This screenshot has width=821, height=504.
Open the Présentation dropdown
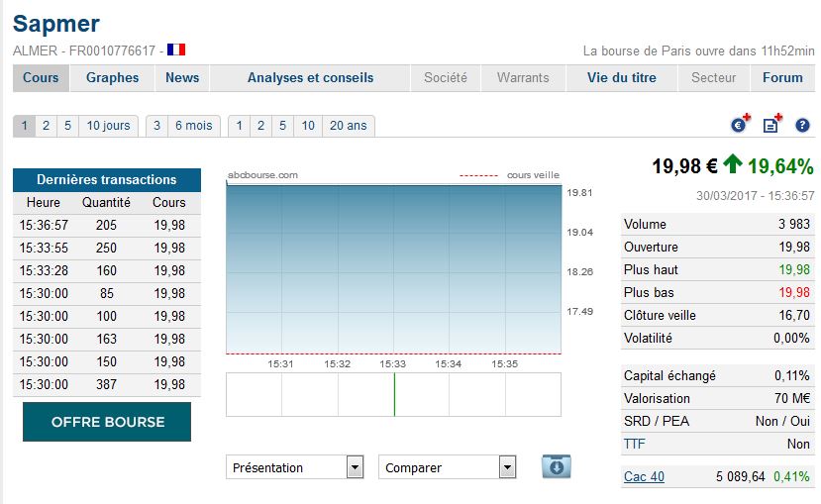coord(295,467)
